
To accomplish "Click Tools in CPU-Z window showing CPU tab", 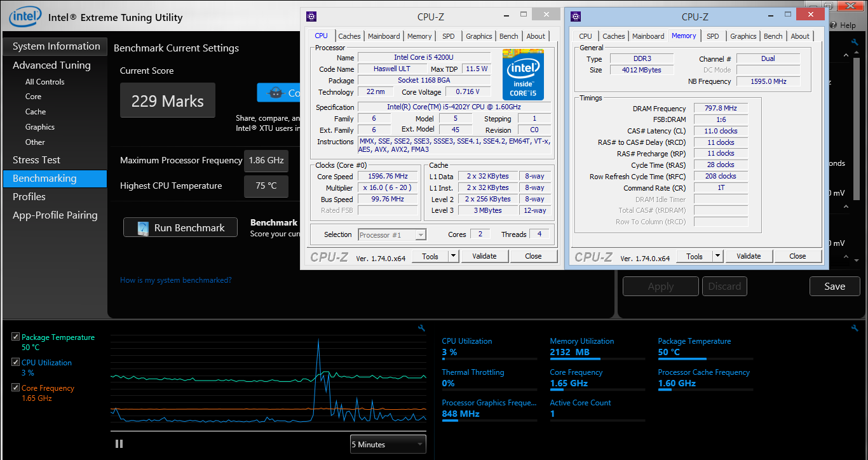I will 430,256.
